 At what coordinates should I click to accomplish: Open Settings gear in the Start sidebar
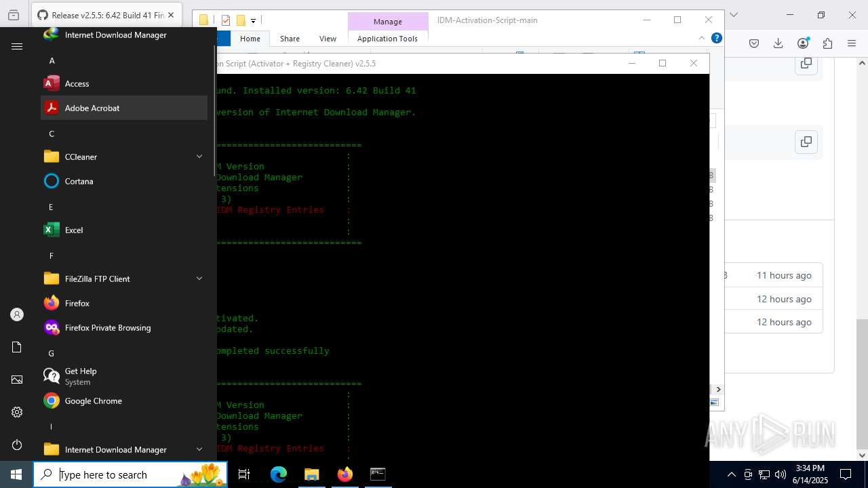coord(17,412)
